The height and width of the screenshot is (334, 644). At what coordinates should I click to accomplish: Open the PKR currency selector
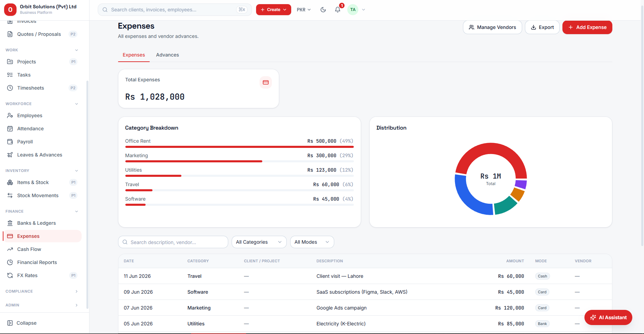[304, 10]
